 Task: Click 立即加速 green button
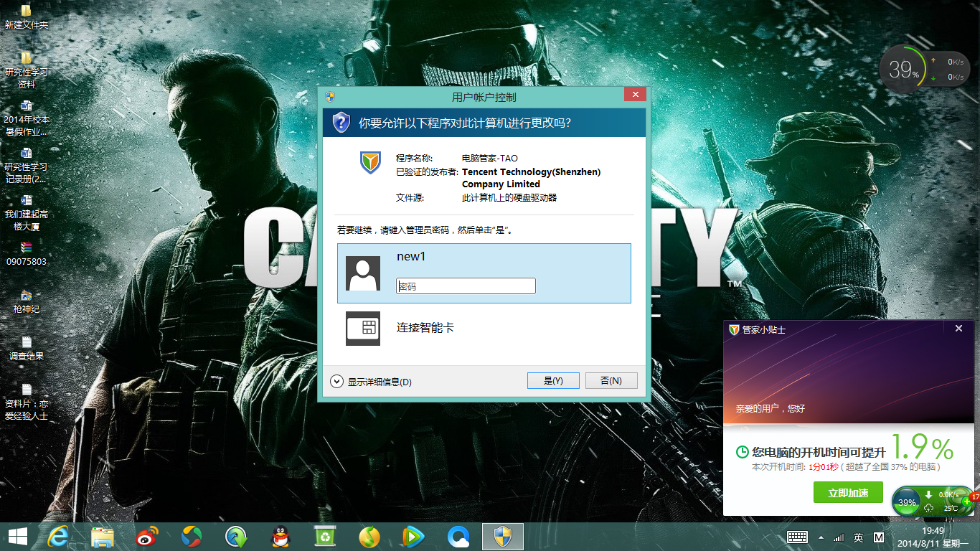(x=848, y=493)
